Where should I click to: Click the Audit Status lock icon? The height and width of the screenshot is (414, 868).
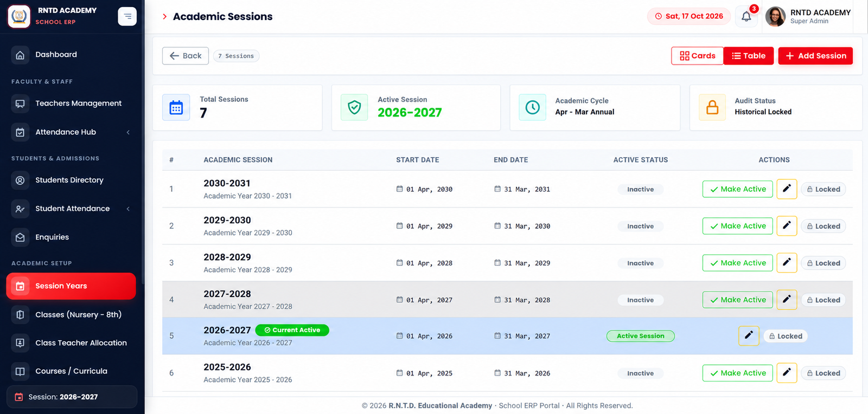point(712,107)
